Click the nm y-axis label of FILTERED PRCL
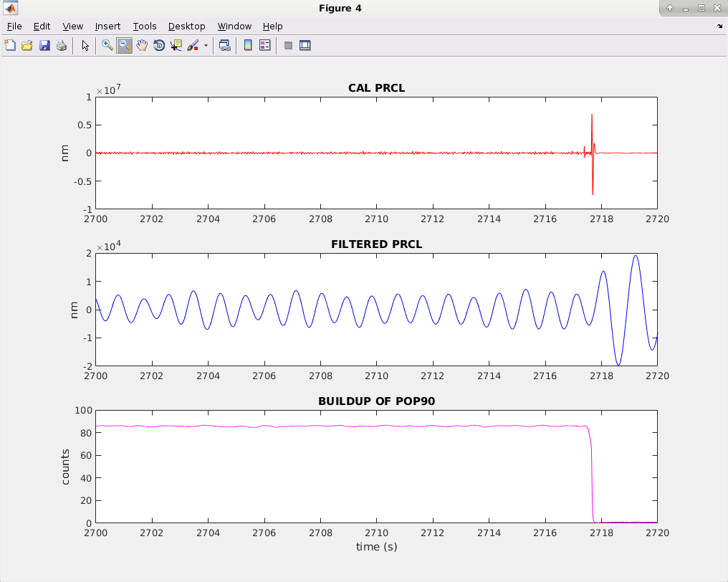Viewport: 728px width, 582px height. coord(74,310)
